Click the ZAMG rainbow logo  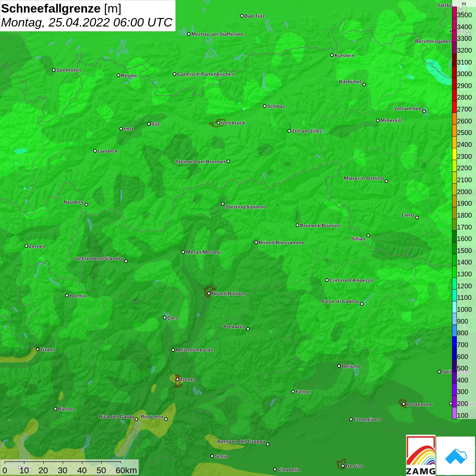pyautogui.click(x=421, y=455)
